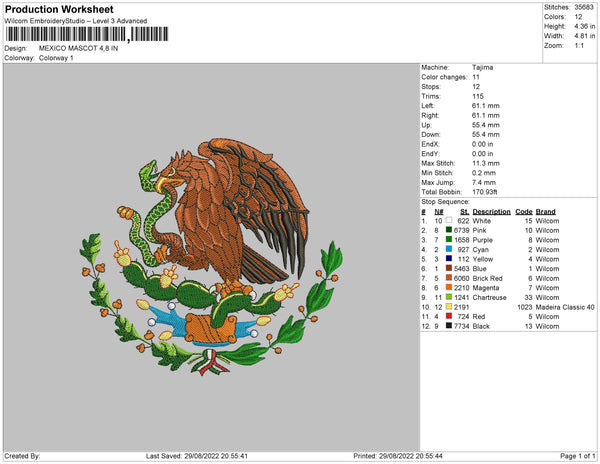600x464 pixels.
Task: Pick the swatch in the Brick Red row
Action: pos(449,278)
